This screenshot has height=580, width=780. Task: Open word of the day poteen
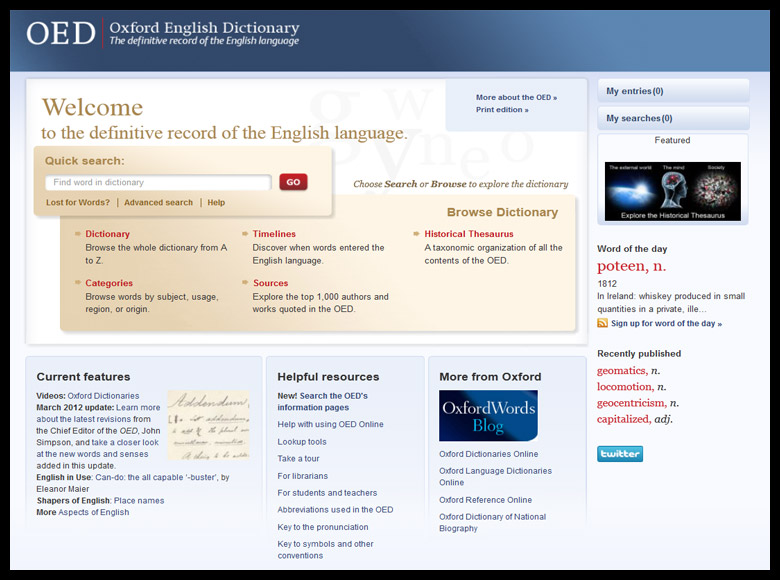[631, 267]
